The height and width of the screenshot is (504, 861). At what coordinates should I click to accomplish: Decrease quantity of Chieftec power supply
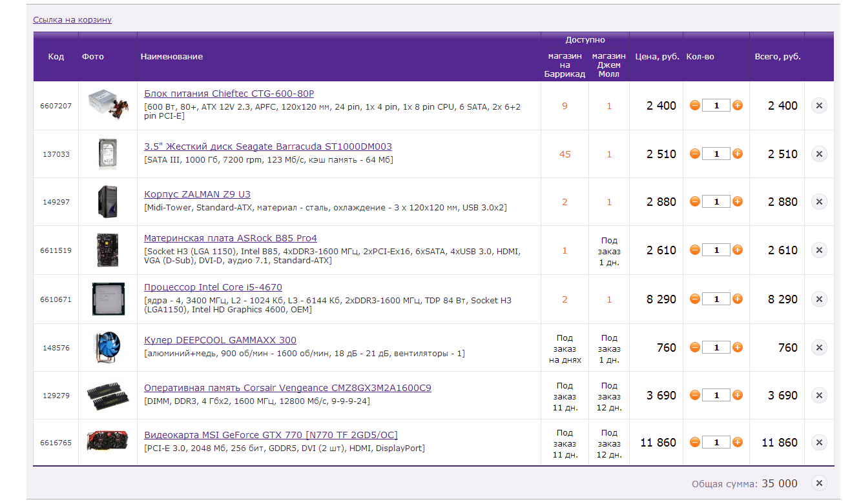(x=695, y=105)
